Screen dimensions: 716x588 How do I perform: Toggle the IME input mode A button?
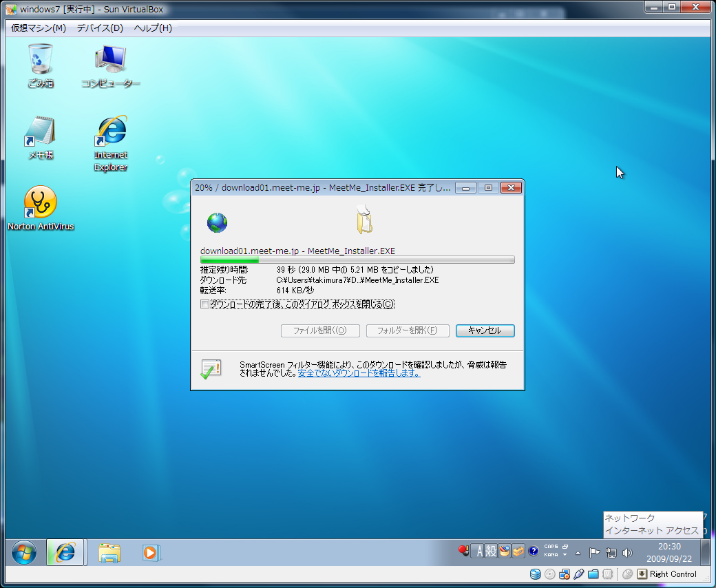(x=478, y=552)
